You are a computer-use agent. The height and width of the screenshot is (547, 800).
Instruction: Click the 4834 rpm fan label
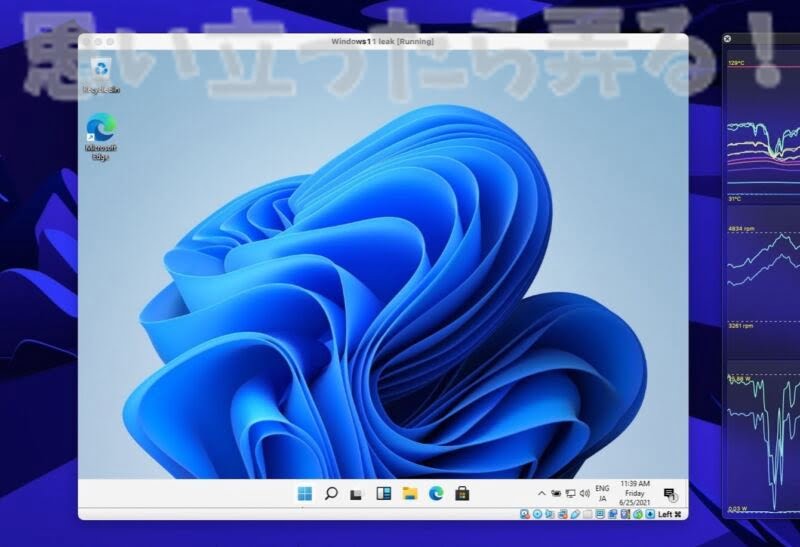[741, 229]
